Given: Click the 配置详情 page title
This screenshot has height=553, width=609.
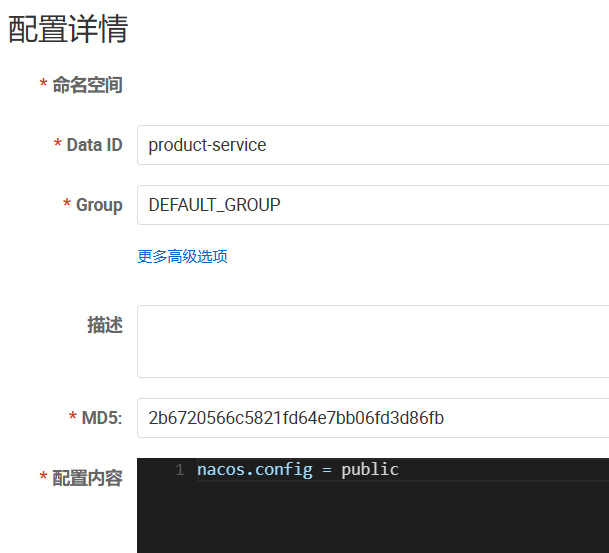Looking at the screenshot, I should click(x=68, y=28).
